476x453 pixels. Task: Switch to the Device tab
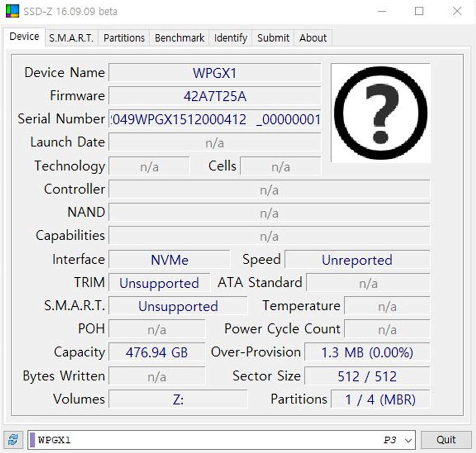coord(25,36)
